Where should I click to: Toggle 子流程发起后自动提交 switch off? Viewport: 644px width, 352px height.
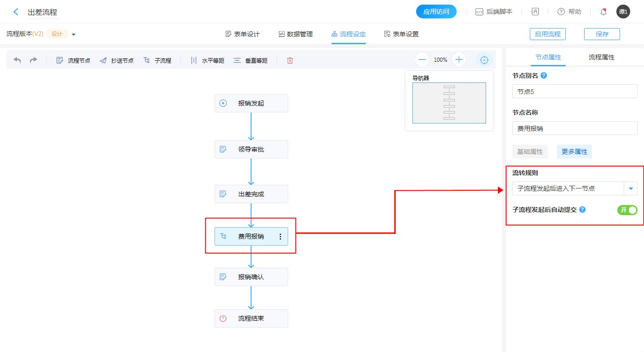[x=627, y=210]
